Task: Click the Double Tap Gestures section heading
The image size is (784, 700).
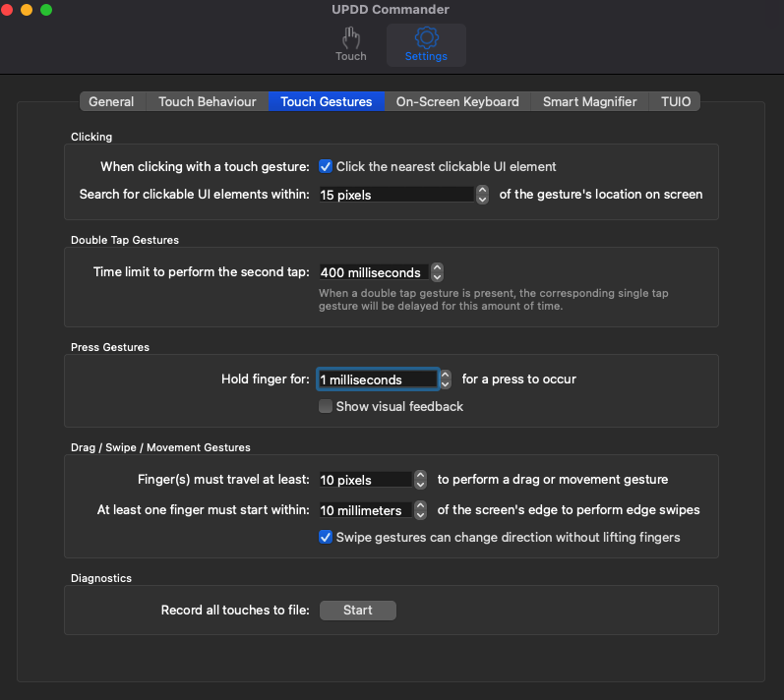Action: coord(125,240)
